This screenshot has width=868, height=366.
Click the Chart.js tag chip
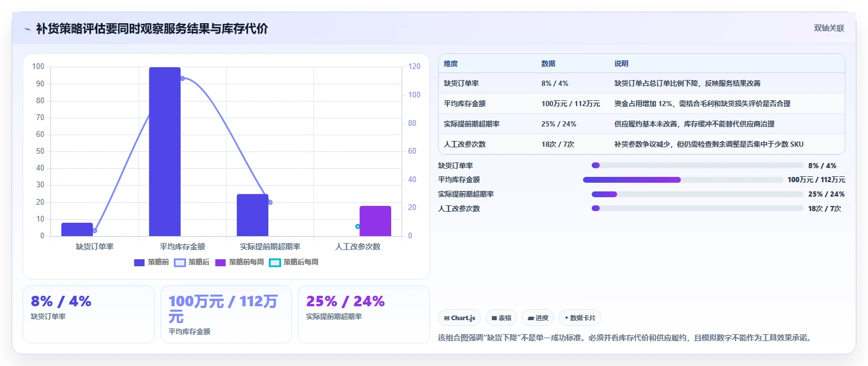[x=459, y=318]
